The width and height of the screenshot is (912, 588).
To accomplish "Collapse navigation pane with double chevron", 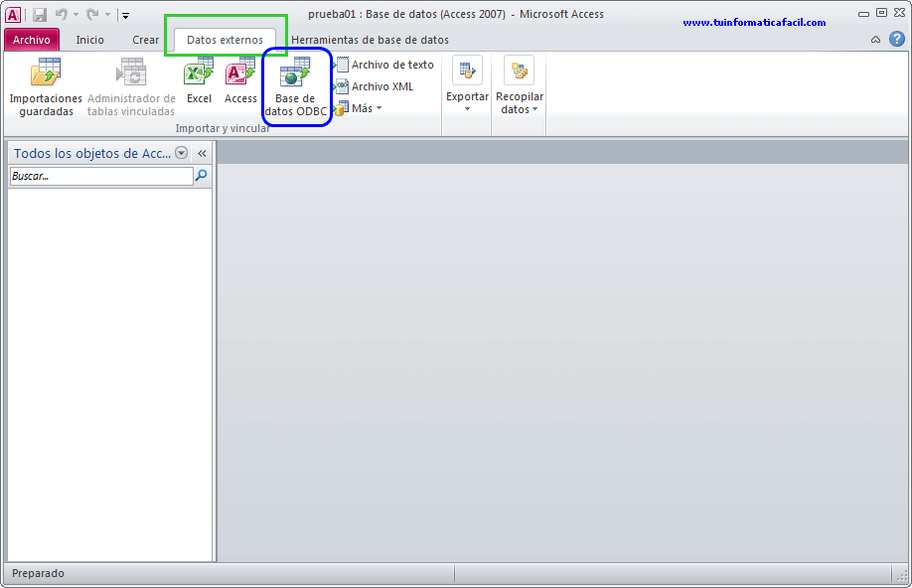I will tap(202, 153).
